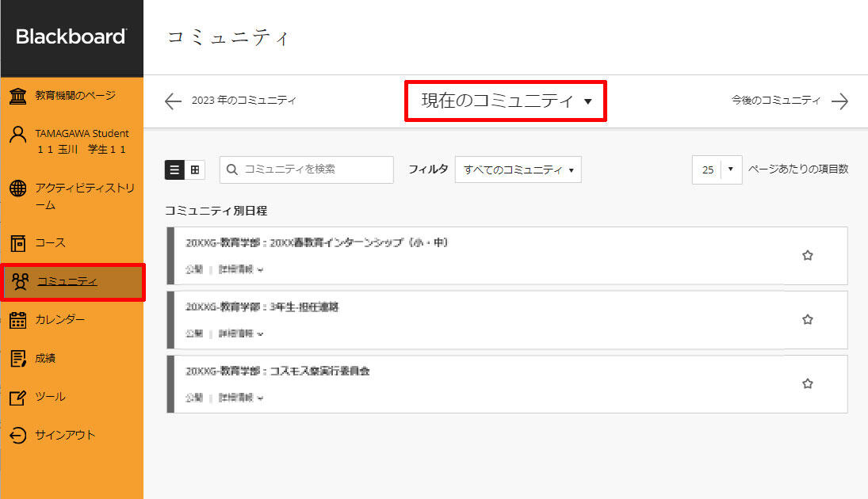The width and height of the screenshot is (868, 499).
Task: Click the コース book icon
Action: pyautogui.click(x=17, y=243)
